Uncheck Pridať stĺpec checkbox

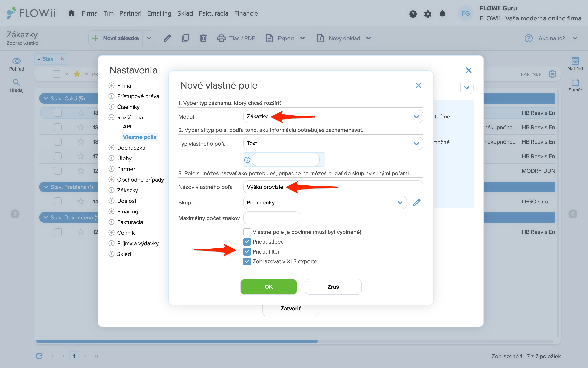[x=247, y=242]
